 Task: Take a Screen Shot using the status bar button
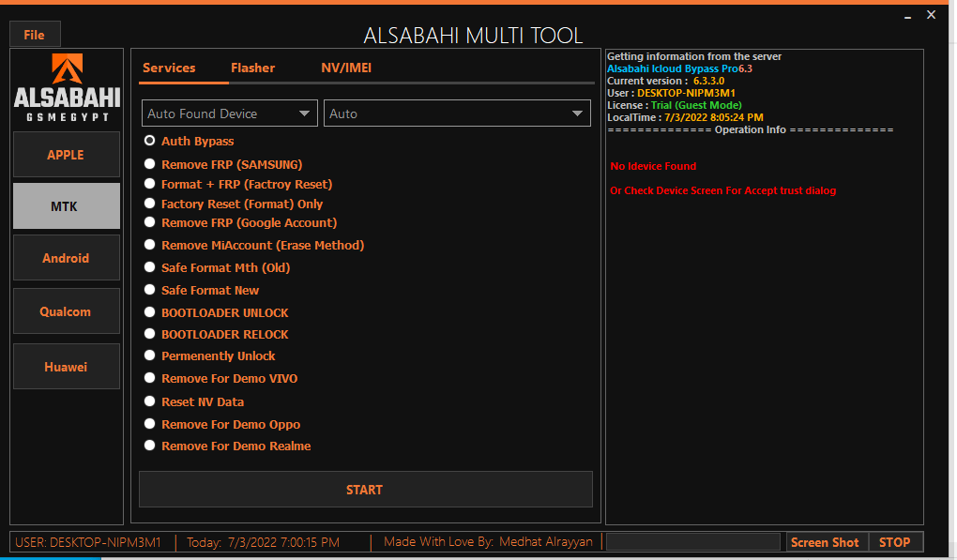click(825, 541)
